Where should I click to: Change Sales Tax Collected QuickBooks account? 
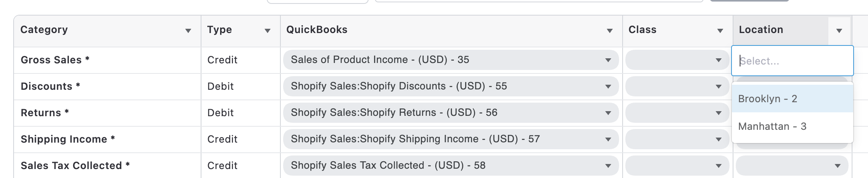(x=450, y=166)
